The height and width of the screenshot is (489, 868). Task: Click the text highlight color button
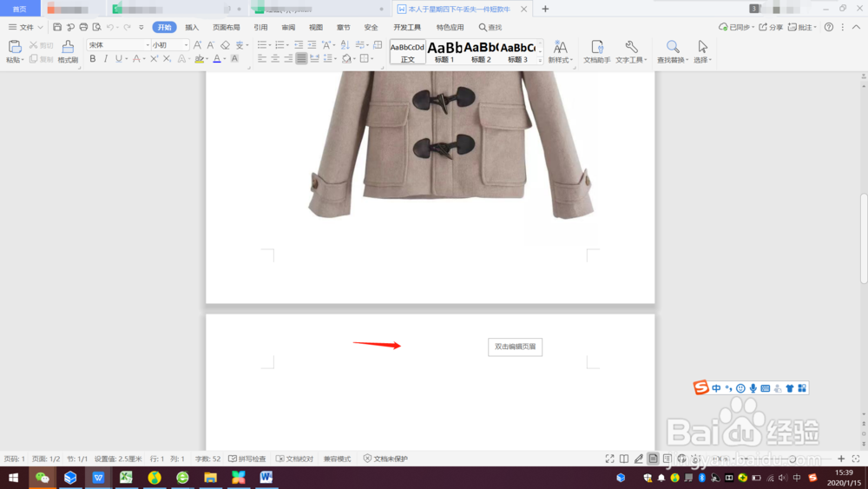pos(200,59)
